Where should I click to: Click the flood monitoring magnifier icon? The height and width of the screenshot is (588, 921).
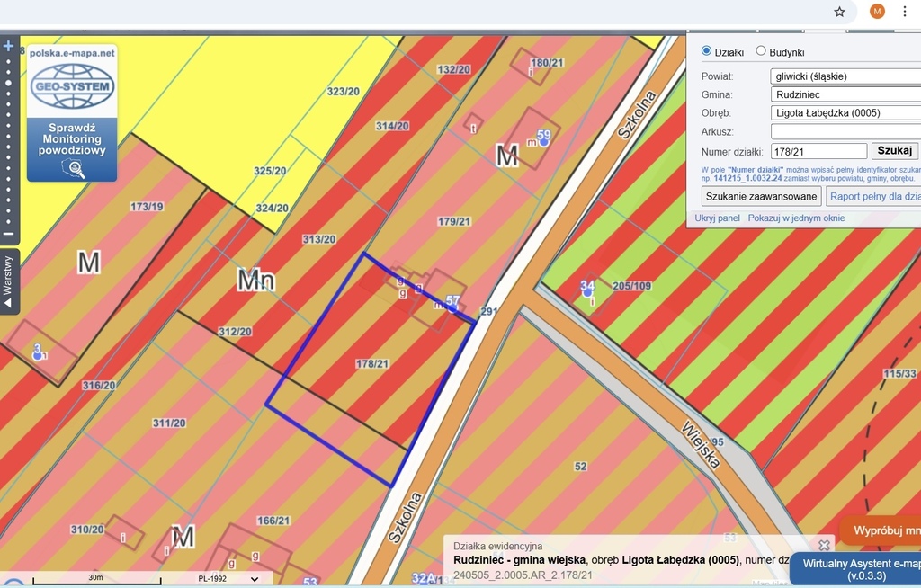[x=73, y=167]
